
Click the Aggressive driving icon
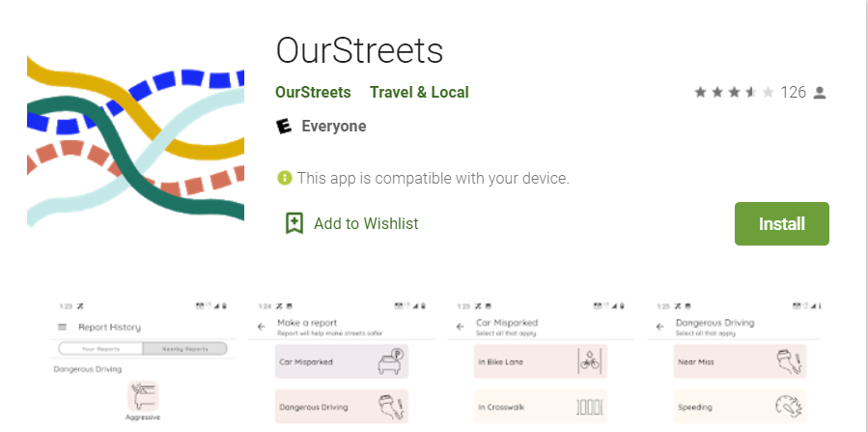[x=143, y=395]
